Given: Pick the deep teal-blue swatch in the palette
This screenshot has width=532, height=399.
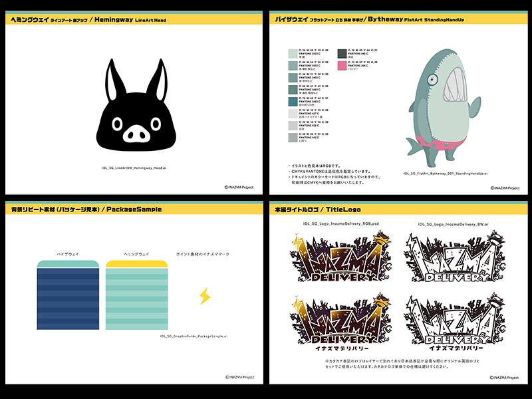Looking at the screenshot, I should coord(293,102).
